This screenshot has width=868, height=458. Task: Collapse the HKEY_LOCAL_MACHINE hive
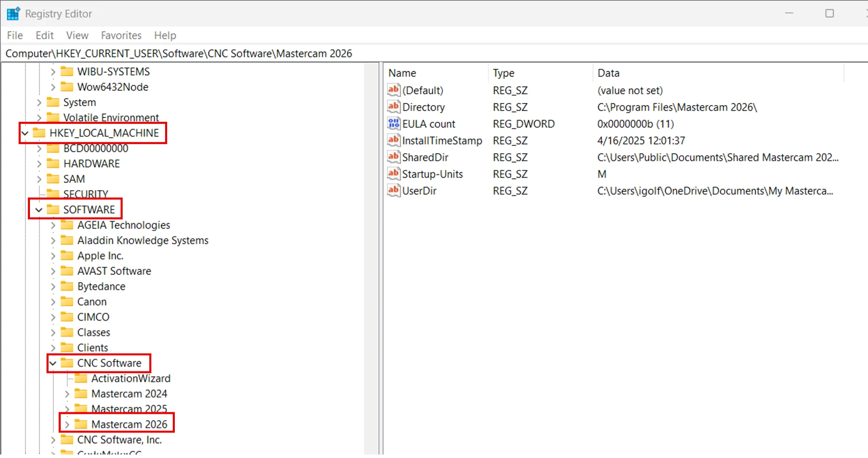pos(25,133)
